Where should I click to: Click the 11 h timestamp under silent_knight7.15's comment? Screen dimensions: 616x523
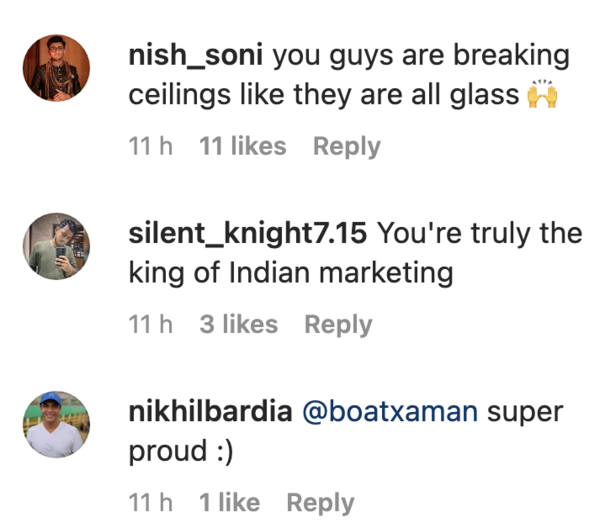click(x=151, y=324)
